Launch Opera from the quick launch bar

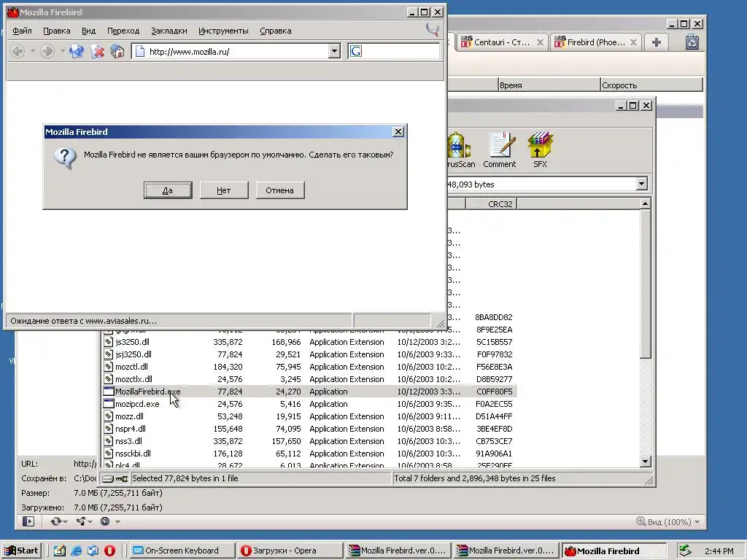point(109,551)
